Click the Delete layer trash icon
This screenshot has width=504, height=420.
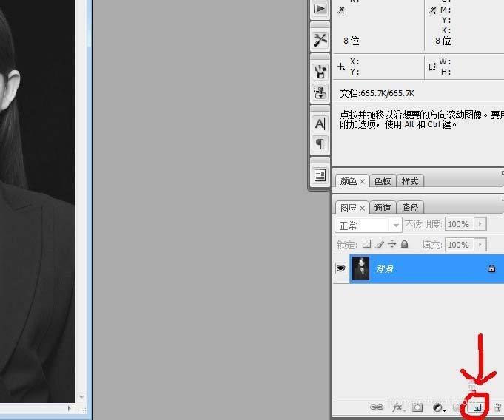pos(498,407)
